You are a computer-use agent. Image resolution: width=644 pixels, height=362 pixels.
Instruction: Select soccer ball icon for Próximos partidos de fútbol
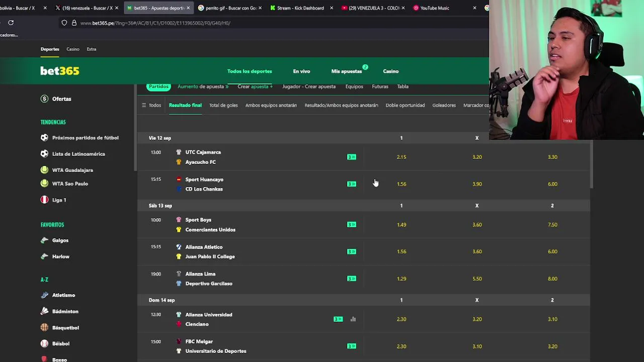click(x=44, y=137)
